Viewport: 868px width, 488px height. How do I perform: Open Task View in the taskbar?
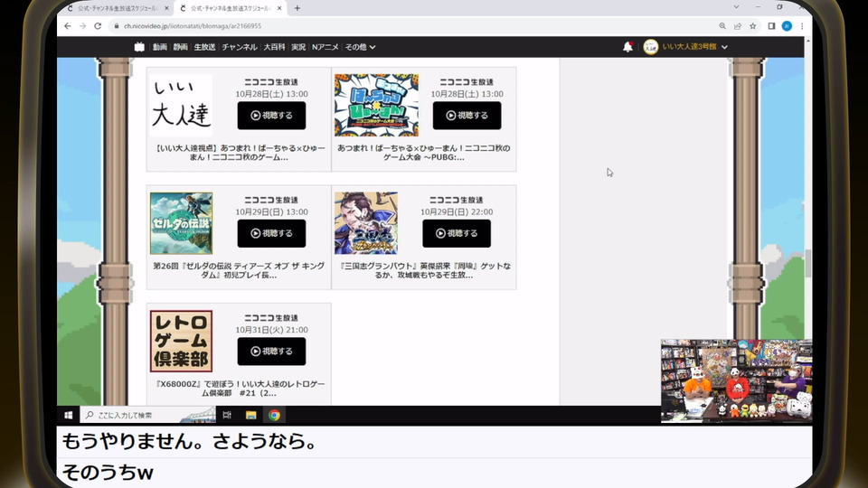point(227,415)
